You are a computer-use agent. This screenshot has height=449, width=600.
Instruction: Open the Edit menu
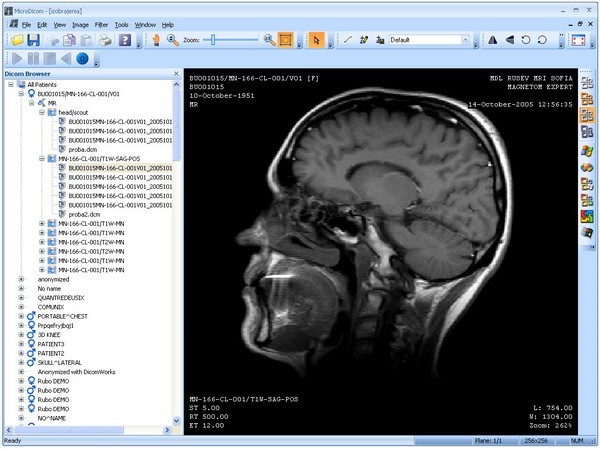[42, 25]
